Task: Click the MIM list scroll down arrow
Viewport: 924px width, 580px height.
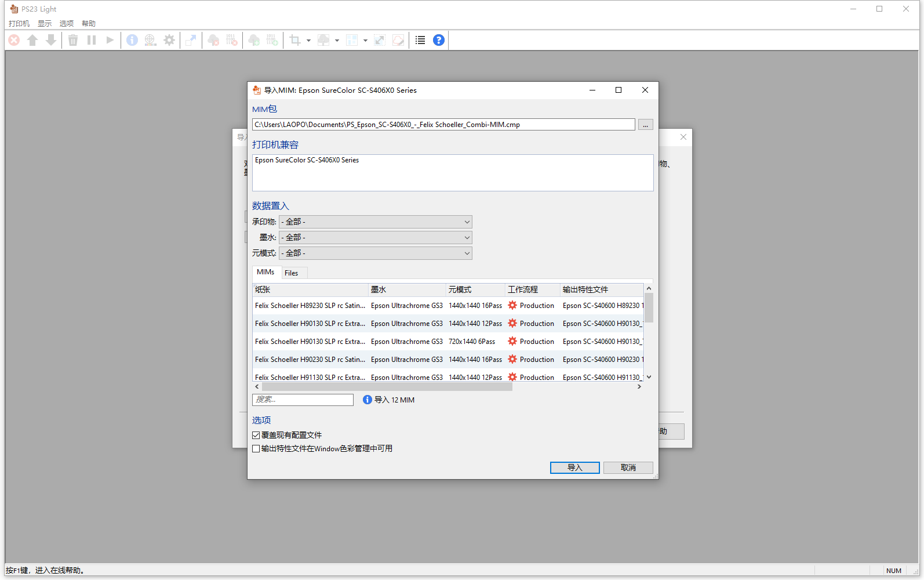Action: coord(649,377)
